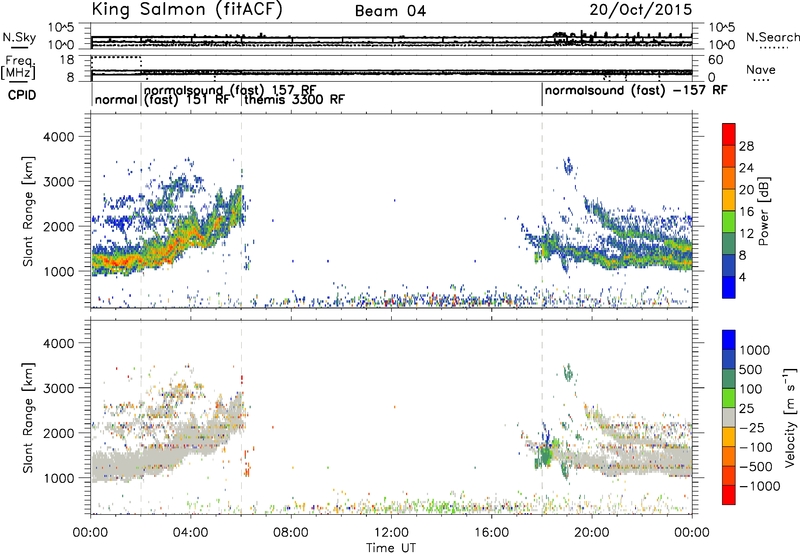Click the 'themis 3300 RF' CPID label

[x=294, y=99]
